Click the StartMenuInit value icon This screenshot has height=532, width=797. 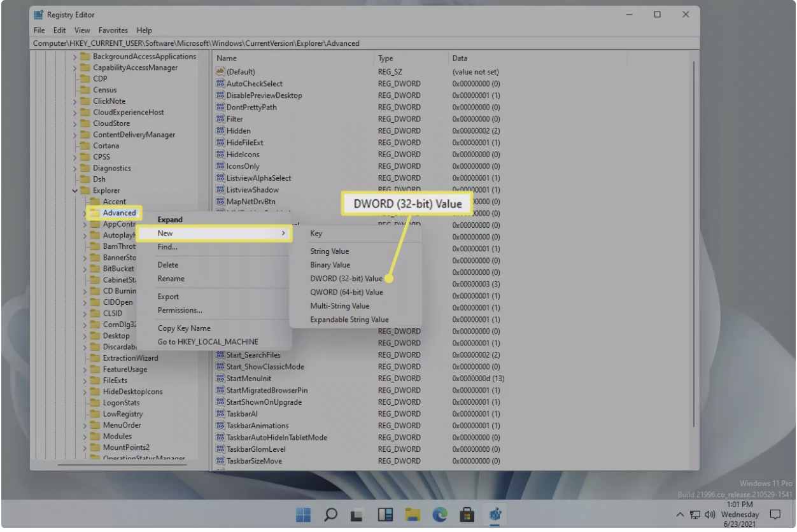point(221,379)
